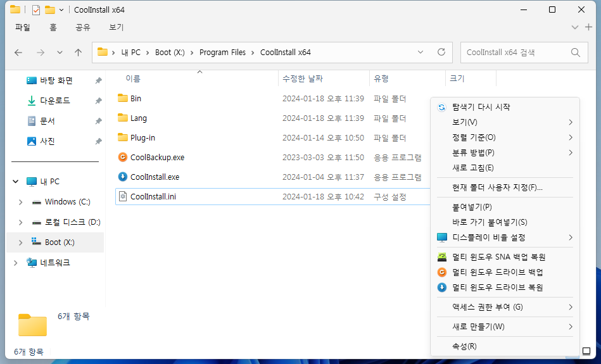Viewport: 601px width, 364px height.
Task: Open the 보기(V) submenu
Action: point(505,122)
